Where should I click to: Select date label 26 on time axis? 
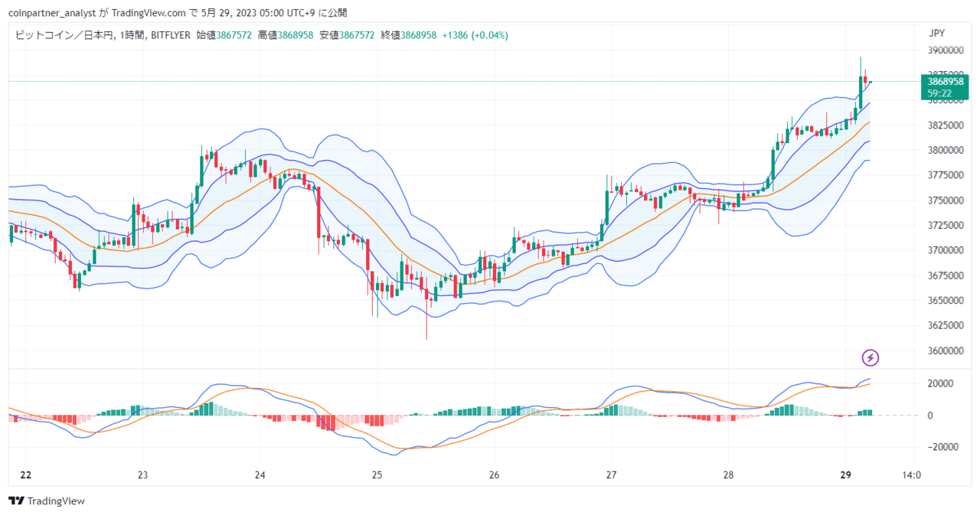click(494, 474)
